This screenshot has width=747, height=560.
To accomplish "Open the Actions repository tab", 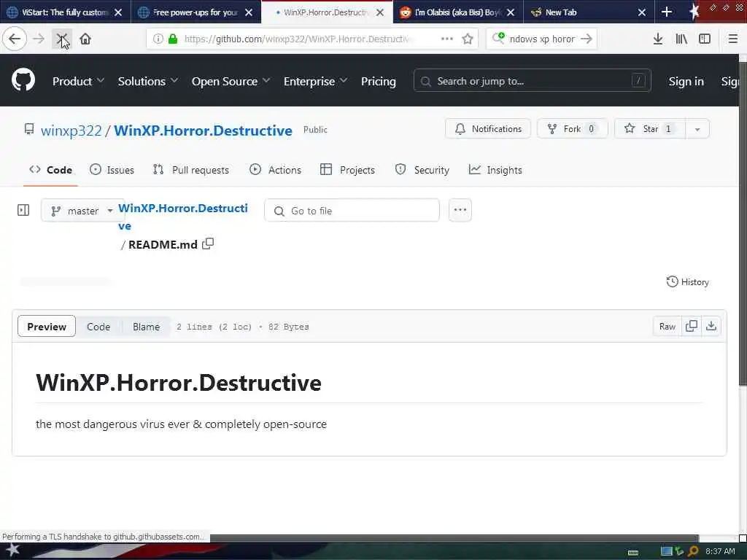I will coord(275,170).
